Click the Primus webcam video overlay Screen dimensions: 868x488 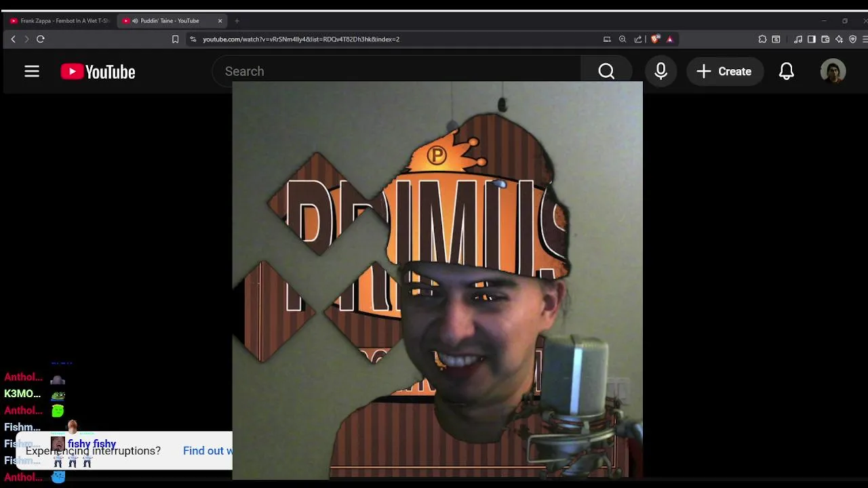[x=437, y=280]
